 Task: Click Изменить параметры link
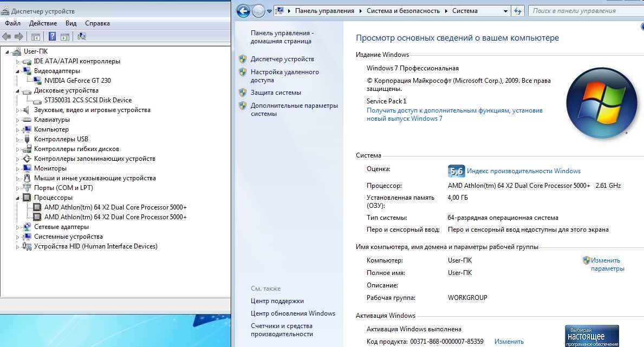pos(608,265)
